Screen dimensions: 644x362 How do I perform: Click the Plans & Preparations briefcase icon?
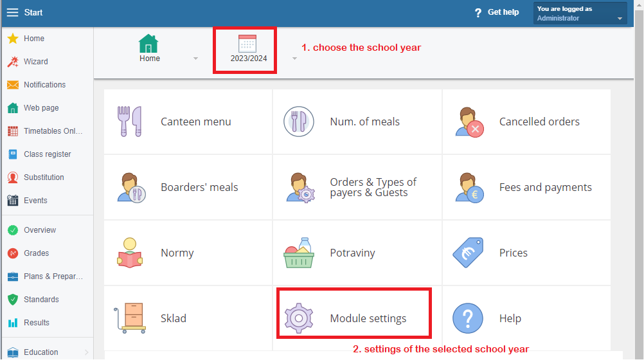click(13, 276)
